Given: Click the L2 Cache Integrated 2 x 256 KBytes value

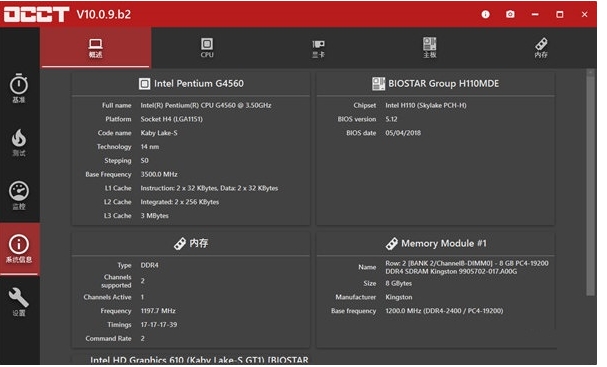Looking at the screenshot, I should click(180, 202).
